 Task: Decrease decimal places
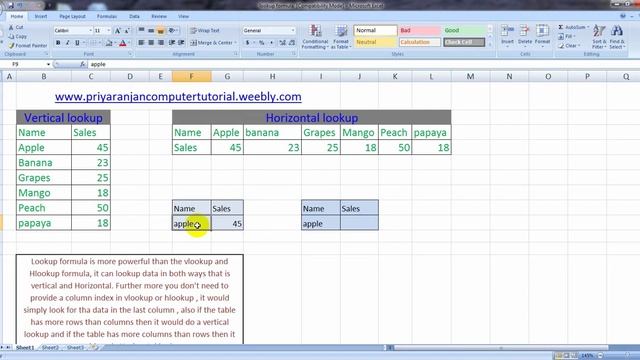click(292, 43)
